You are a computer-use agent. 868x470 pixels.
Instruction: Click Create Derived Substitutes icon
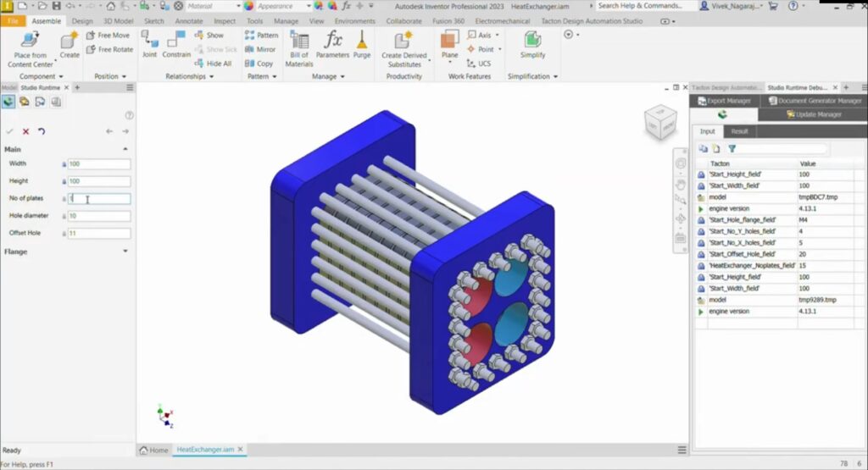pos(403,41)
